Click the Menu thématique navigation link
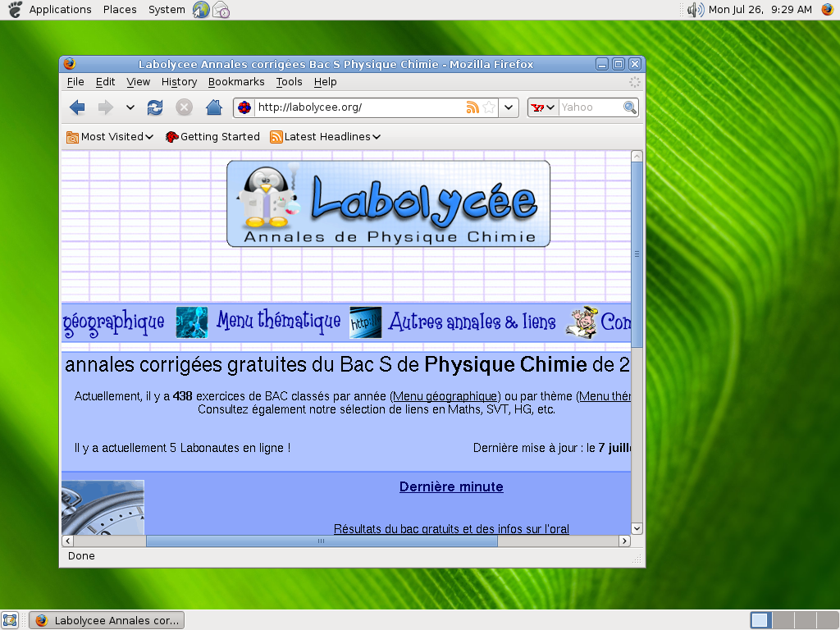 [x=278, y=322]
